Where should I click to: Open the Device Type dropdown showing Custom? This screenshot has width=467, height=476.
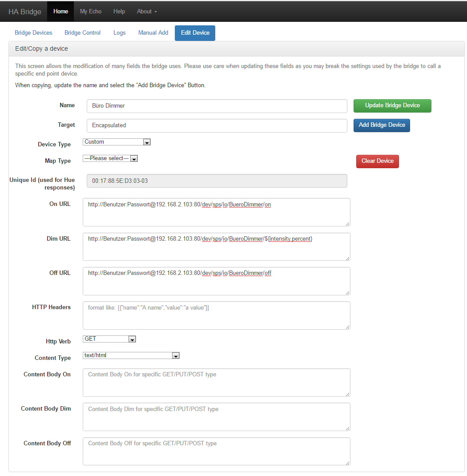pos(117,142)
